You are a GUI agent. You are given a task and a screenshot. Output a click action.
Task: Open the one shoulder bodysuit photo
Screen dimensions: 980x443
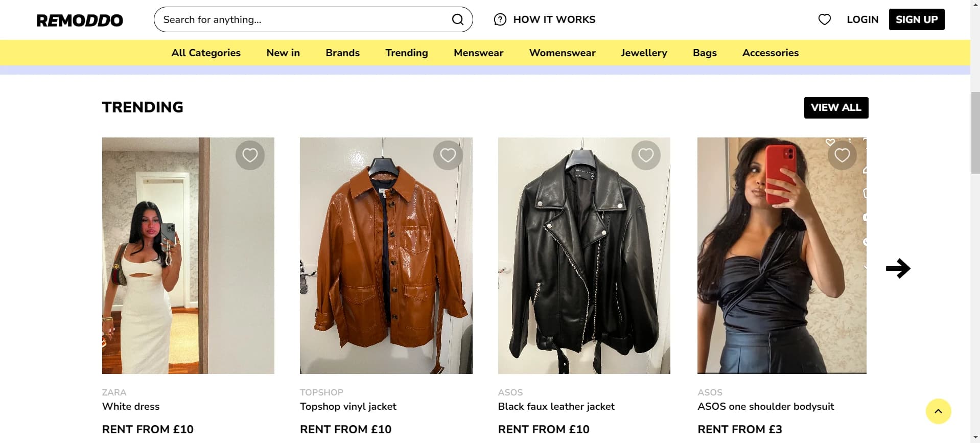pos(782,255)
